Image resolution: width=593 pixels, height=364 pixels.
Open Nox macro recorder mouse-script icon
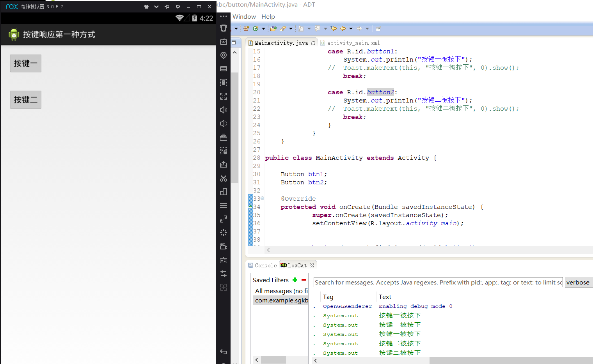[224, 151]
